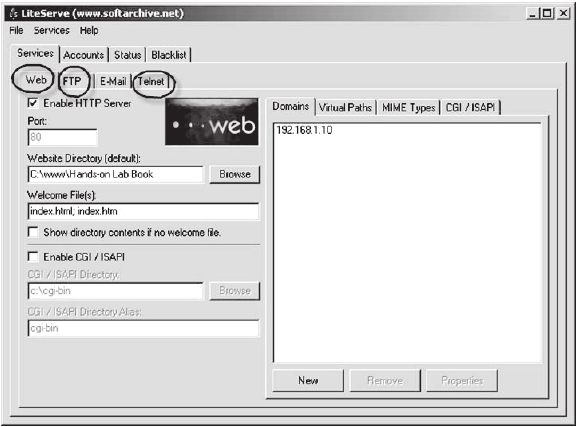Click Browse next to Website Directory

[235, 174]
